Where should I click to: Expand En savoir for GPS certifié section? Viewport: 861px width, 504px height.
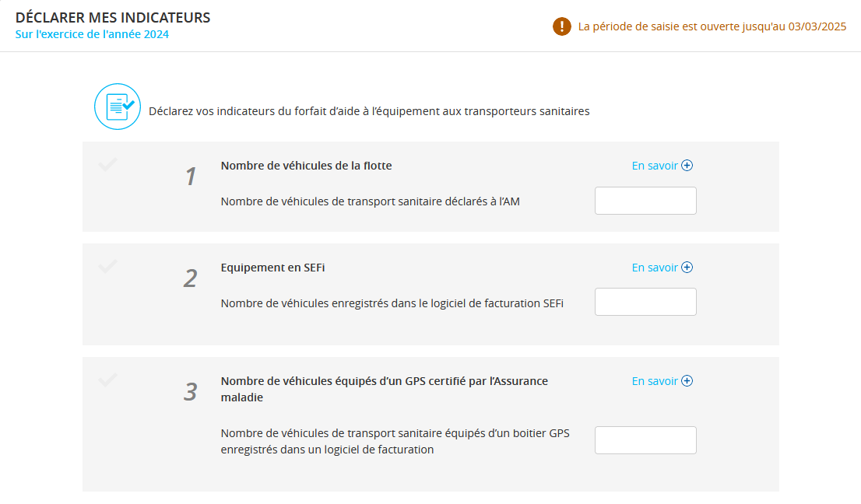pos(662,380)
